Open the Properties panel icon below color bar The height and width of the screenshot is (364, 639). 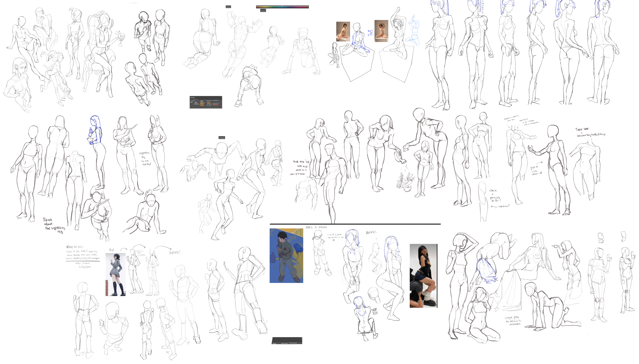click(x=262, y=11)
